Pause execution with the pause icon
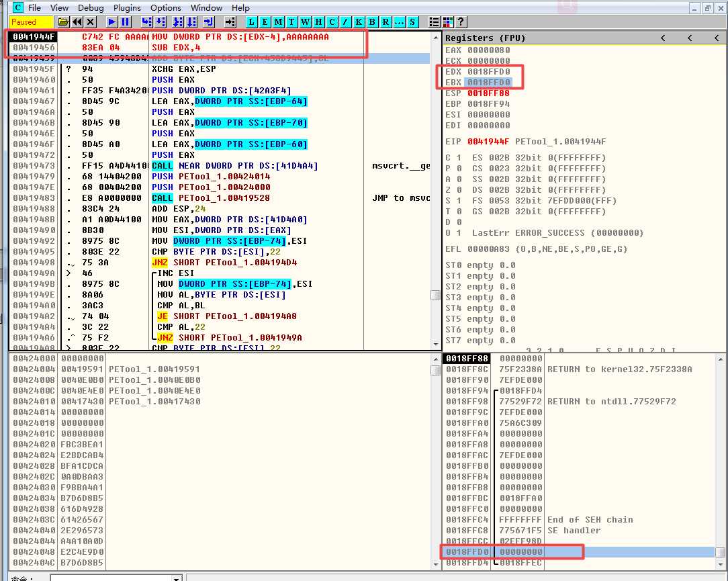Image resolution: width=728 pixels, height=581 pixels. tap(125, 22)
